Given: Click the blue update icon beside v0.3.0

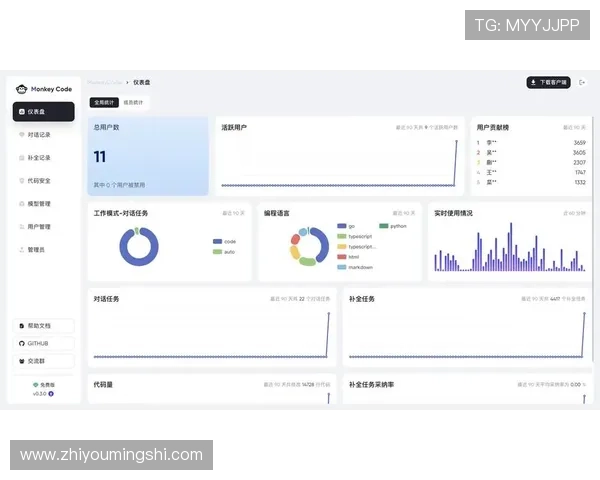Looking at the screenshot, I should [x=51, y=393].
